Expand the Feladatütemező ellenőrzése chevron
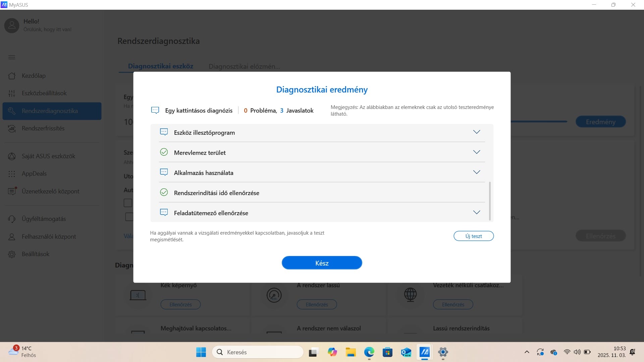This screenshot has width=644, height=362. [x=476, y=213]
